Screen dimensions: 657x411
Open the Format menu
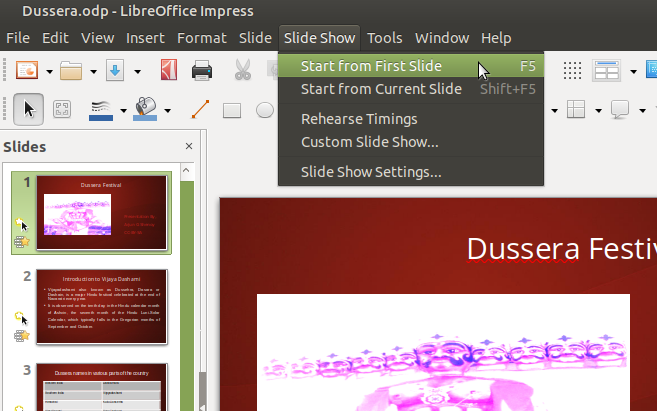(x=202, y=38)
